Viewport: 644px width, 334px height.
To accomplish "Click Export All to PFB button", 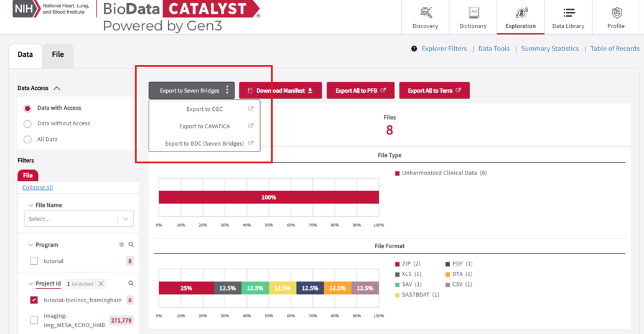I will click(361, 90).
